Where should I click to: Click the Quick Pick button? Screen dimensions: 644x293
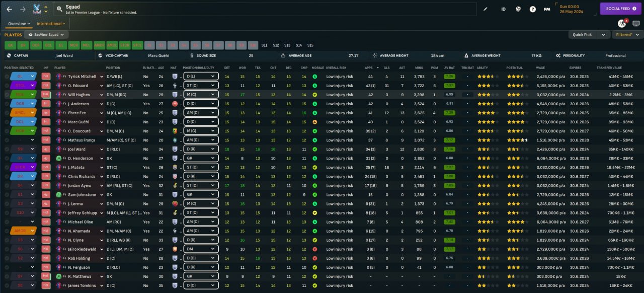(x=582, y=35)
